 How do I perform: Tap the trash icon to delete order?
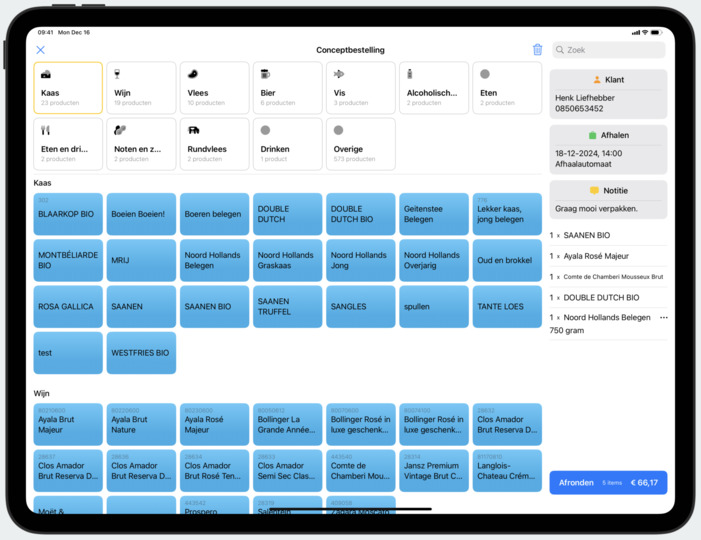click(537, 50)
